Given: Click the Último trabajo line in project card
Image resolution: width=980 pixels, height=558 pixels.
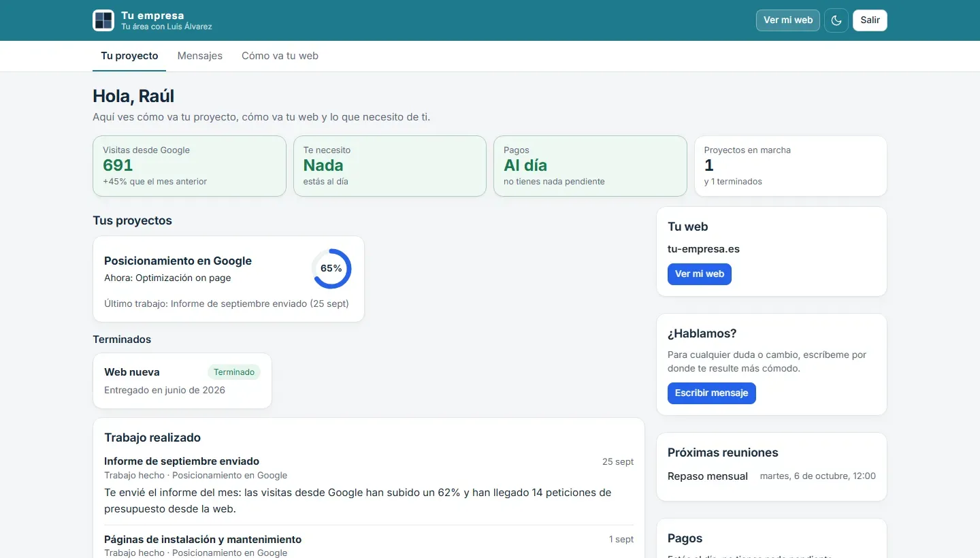Looking at the screenshot, I should (227, 303).
